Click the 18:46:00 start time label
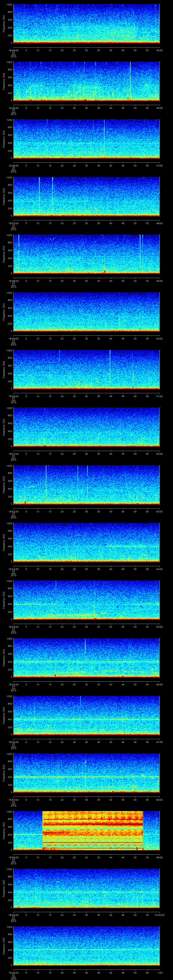Screen dimensions: 173x980 13,166
